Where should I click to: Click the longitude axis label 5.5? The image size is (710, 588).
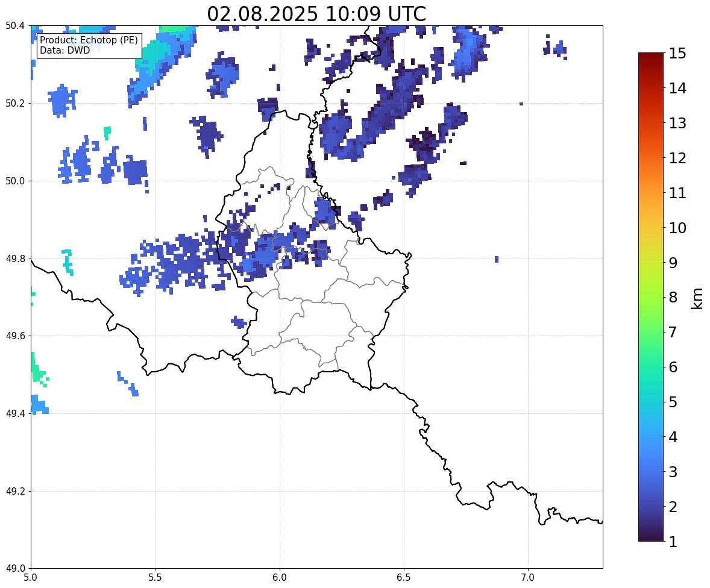coord(156,578)
